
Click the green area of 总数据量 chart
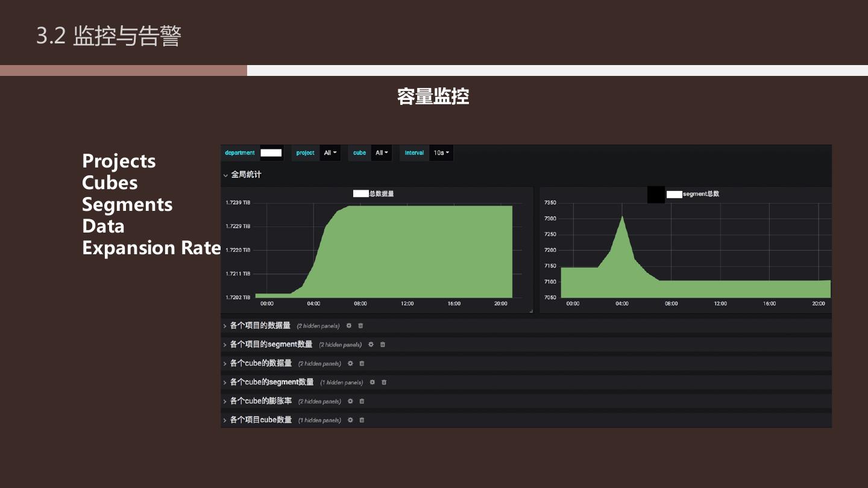click(x=410, y=253)
